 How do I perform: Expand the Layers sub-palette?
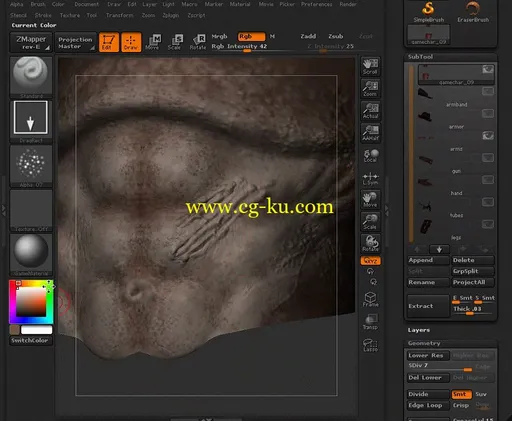pos(419,330)
